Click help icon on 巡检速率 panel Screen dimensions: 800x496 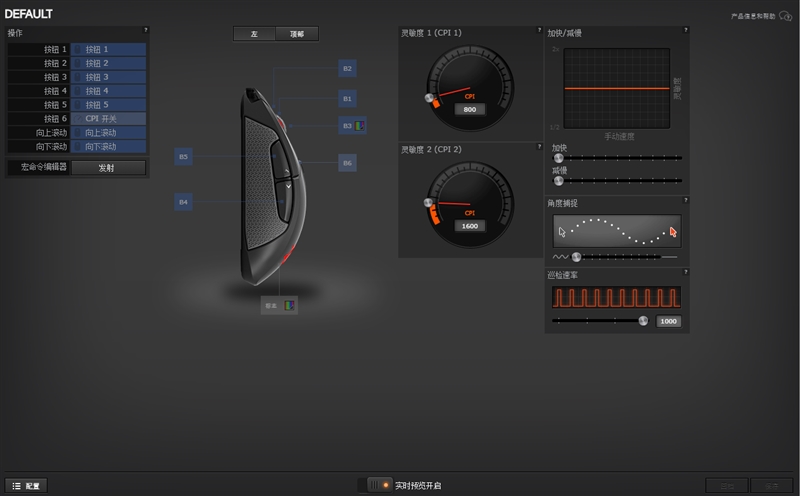click(685, 273)
